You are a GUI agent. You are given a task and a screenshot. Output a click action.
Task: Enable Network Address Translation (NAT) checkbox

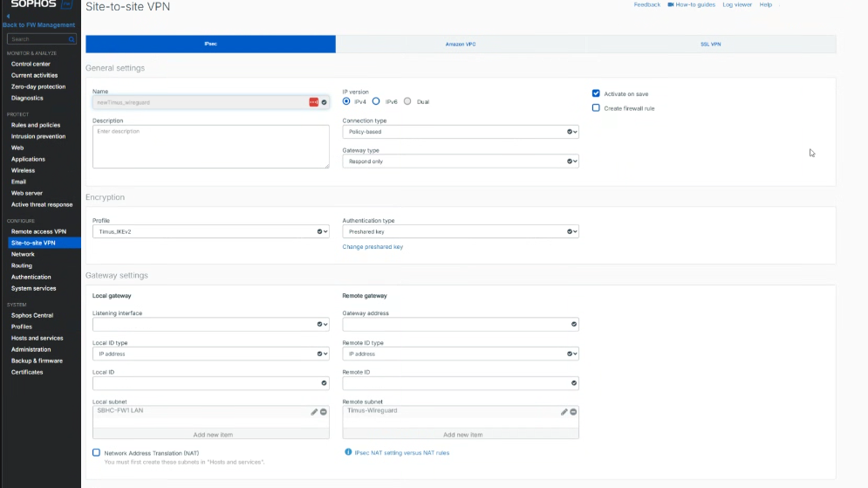tap(96, 452)
